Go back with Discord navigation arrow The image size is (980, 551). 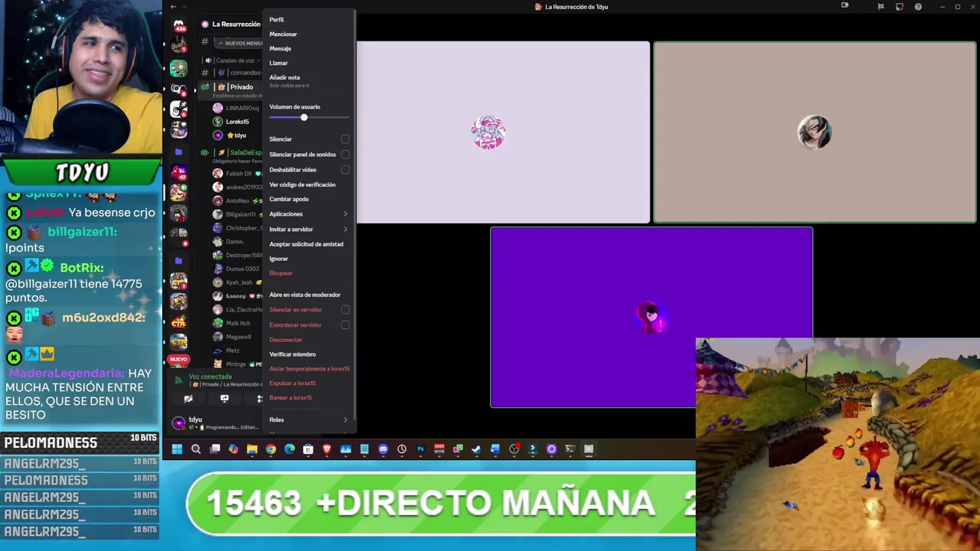[x=173, y=7]
